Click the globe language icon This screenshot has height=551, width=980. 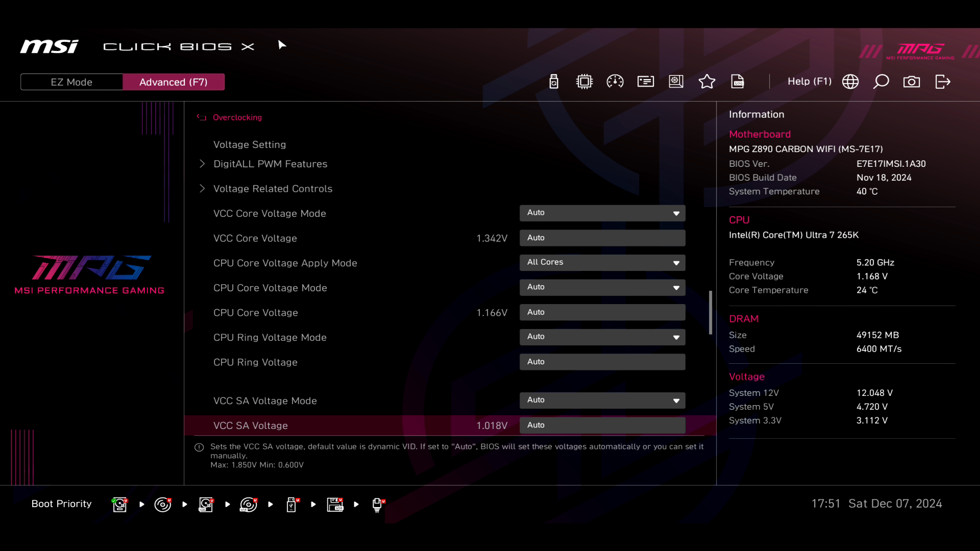click(x=850, y=82)
